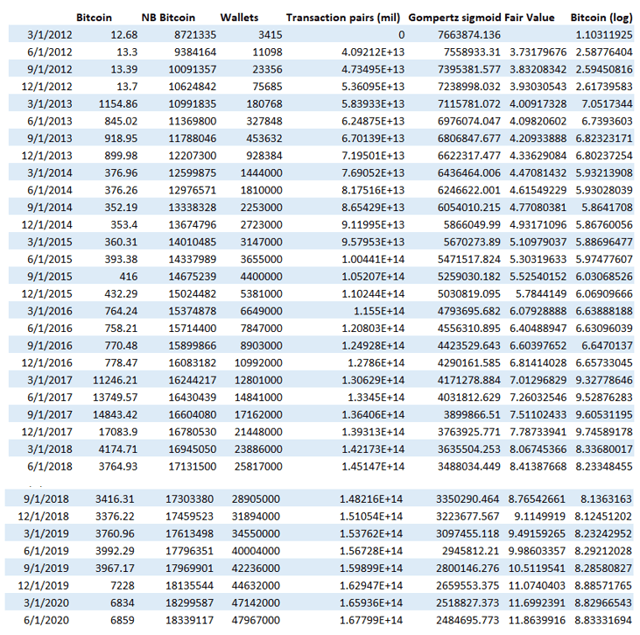The image size is (640, 635).
Task: Select the log value 7.0517344
Action: click(607, 104)
